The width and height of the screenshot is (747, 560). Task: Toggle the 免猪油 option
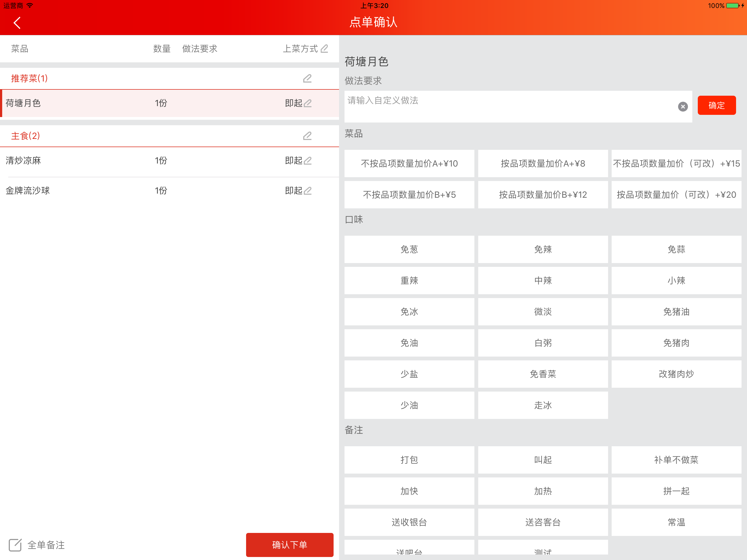coord(676,311)
